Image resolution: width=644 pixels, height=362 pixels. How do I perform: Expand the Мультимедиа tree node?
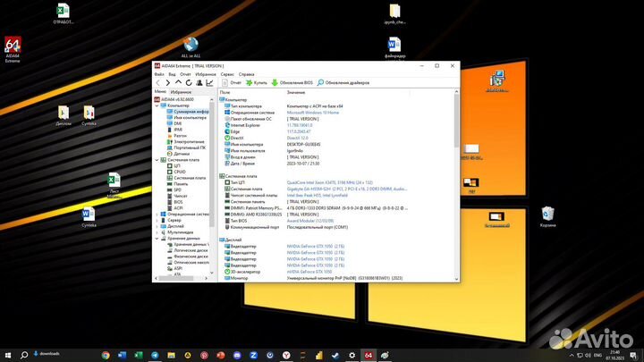(157, 232)
